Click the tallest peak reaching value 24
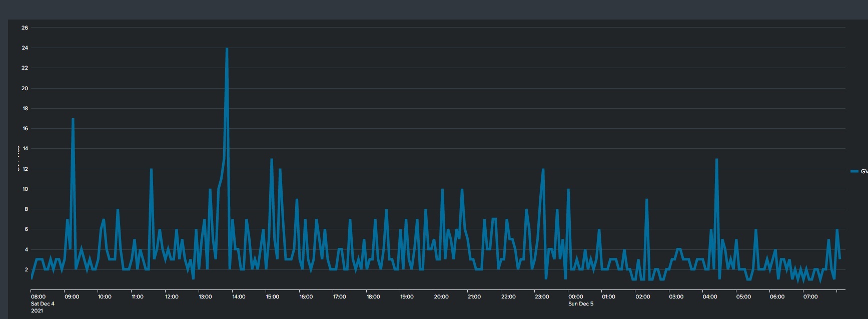Screen dimensions: 868x319 pos(227,49)
